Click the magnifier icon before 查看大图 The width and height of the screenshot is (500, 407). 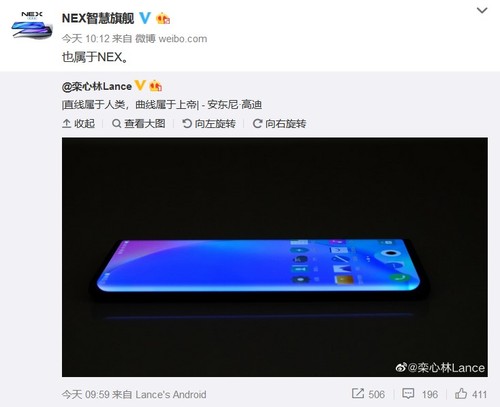point(116,124)
